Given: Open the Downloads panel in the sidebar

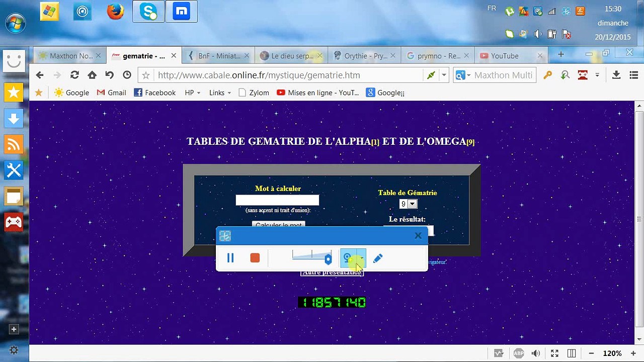Looking at the screenshot, I should (x=14, y=119).
